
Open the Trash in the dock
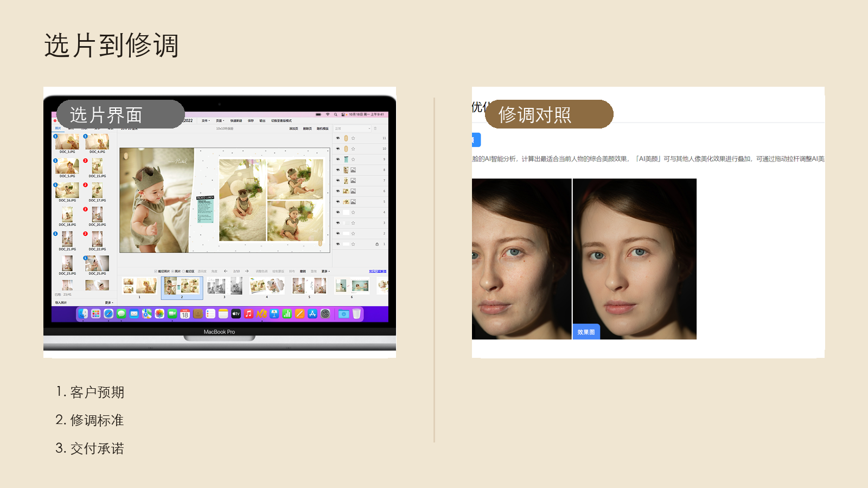356,313
